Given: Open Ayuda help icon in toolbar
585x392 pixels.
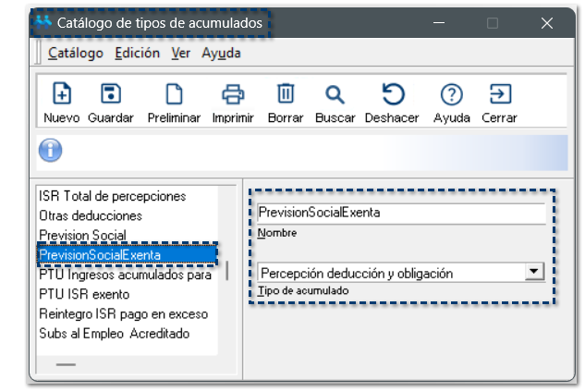Looking at the screenshot, I should pos(451,94).
